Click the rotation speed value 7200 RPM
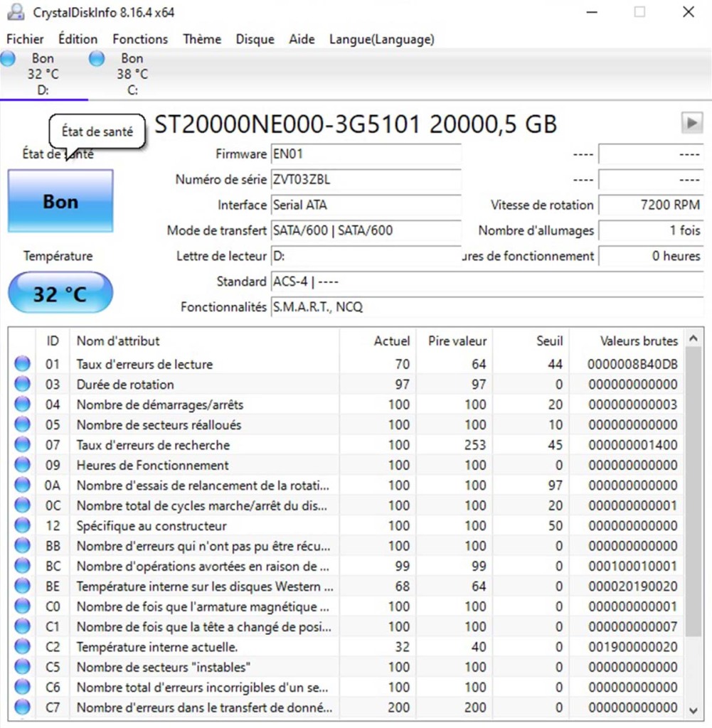 [651, 205]
